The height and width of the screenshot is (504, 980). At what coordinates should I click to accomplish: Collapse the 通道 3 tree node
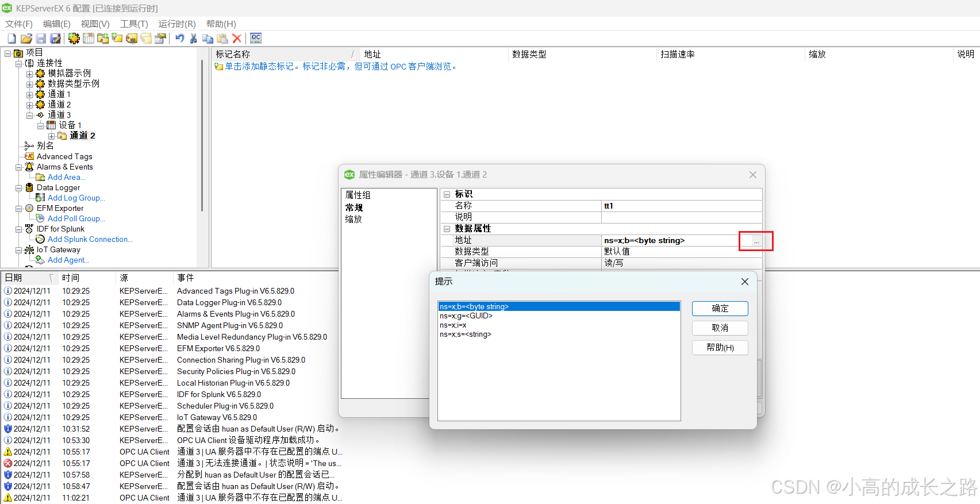click(30, 115)
